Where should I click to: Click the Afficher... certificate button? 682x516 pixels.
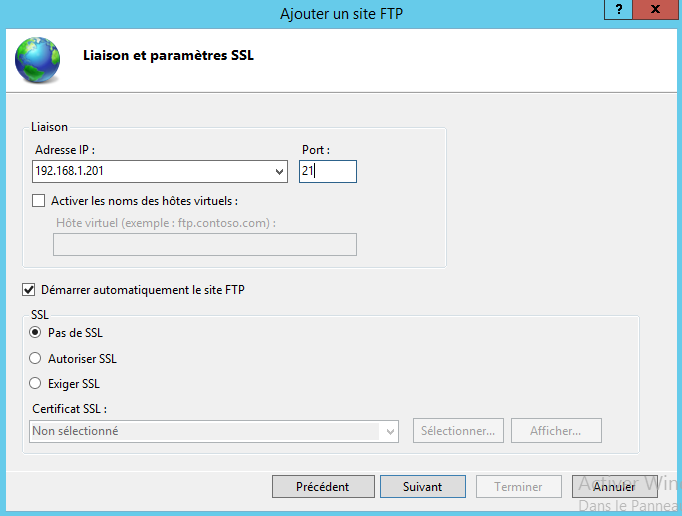tap(556, 431)
